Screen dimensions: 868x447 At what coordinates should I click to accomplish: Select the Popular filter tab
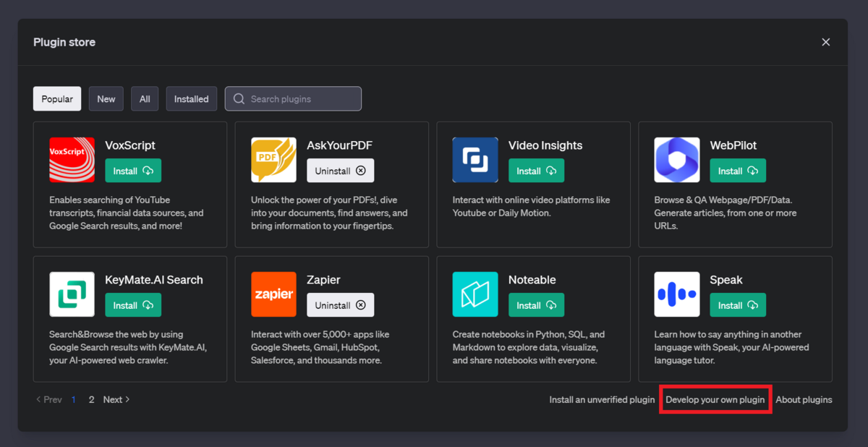pyautogui.click(x=57, y=99)
